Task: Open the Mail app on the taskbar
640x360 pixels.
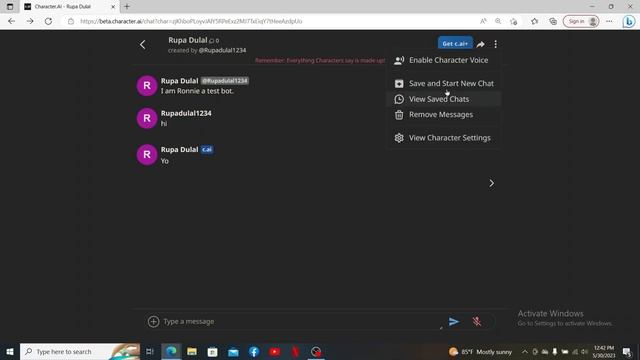Action: [233, 351]
